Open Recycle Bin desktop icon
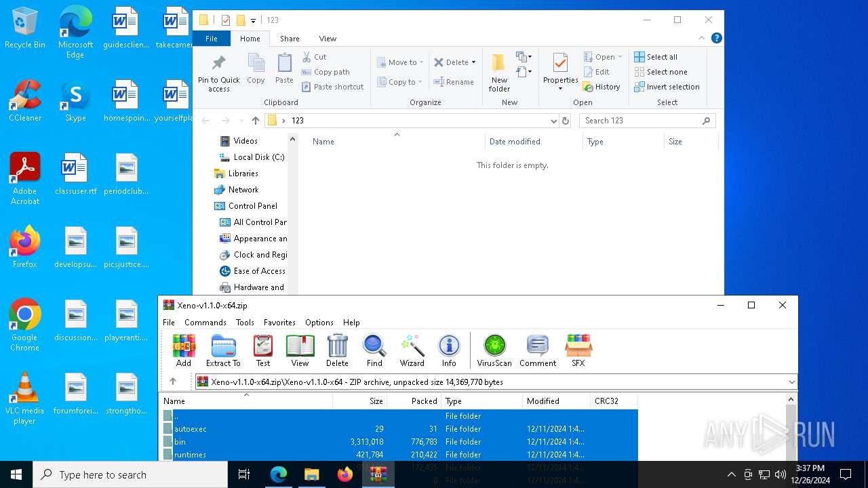Viewport: 868px width, 488px height. click(25, 28)
